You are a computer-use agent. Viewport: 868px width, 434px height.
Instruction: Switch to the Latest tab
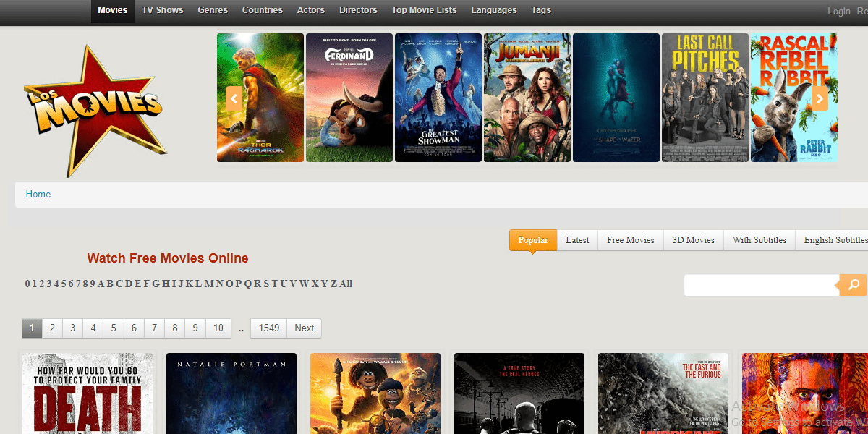pyautogui.click(x=577, y=240)
